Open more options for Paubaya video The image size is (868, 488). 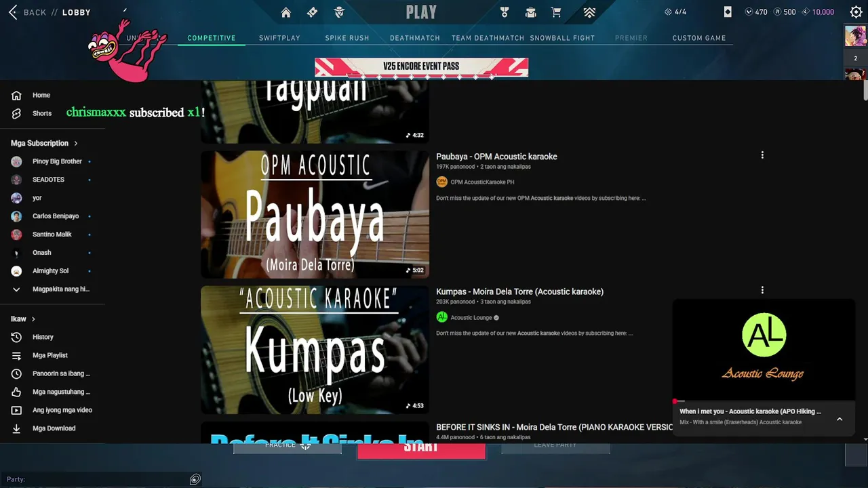tap(762, 155)
